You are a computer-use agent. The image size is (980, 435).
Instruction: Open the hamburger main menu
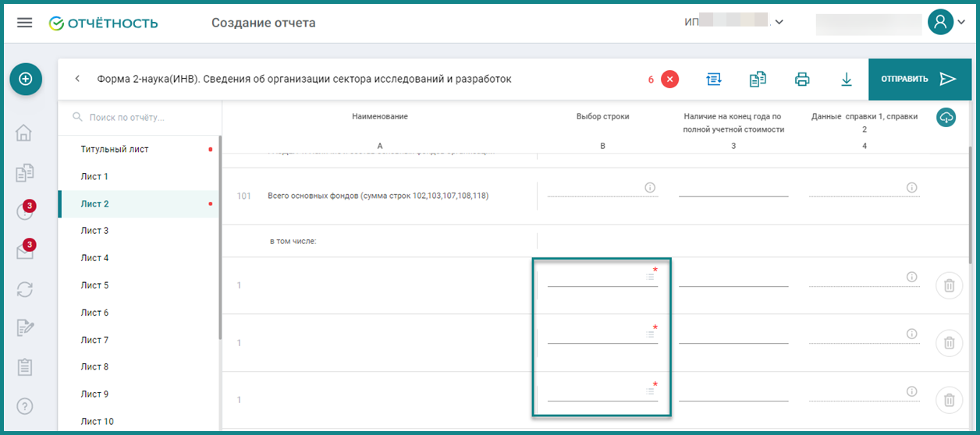(25, 23)
